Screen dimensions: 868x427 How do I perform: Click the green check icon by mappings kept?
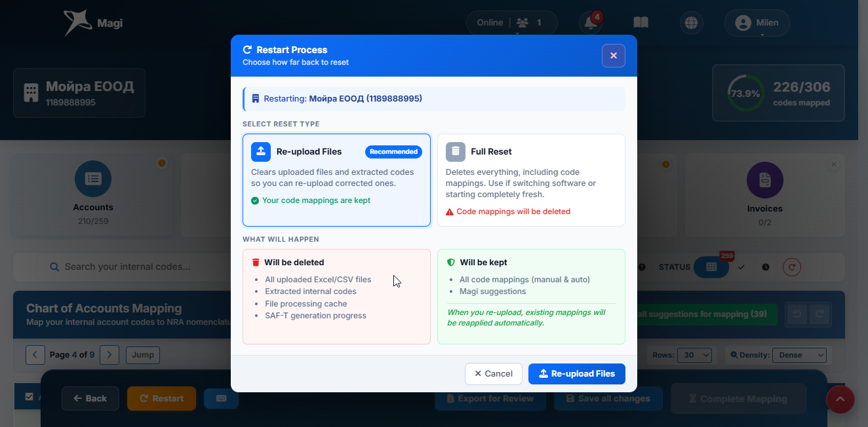point(255,200)
